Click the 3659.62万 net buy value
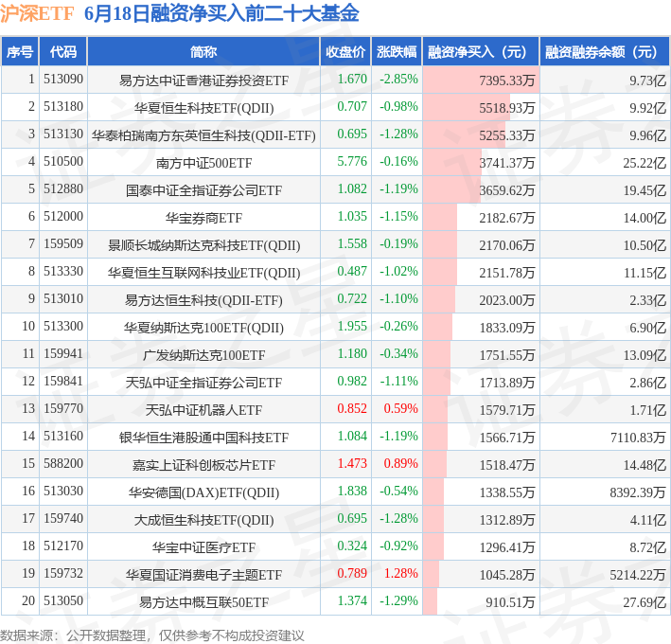Screen dimensions: 671x644 tap(507, 190)
